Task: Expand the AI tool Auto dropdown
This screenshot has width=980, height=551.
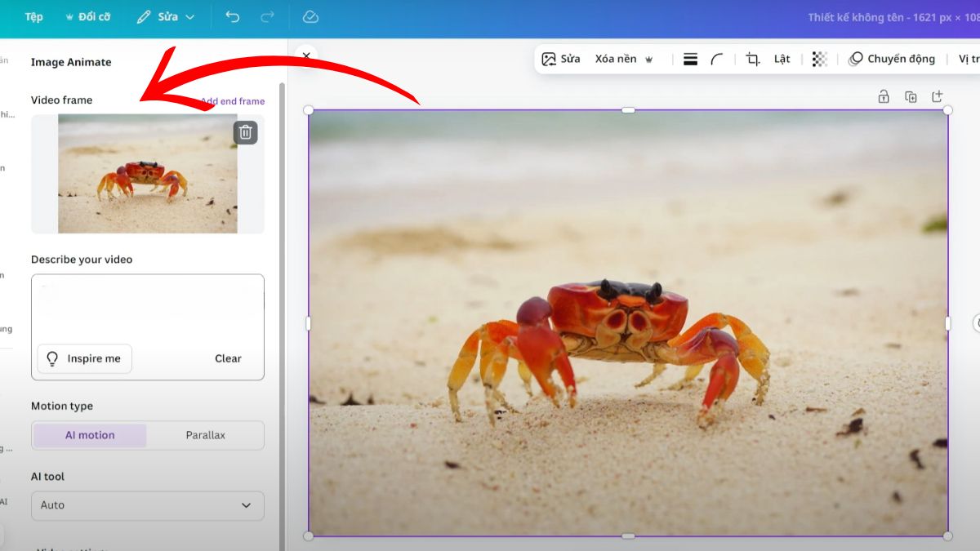Action: (148, 505)
